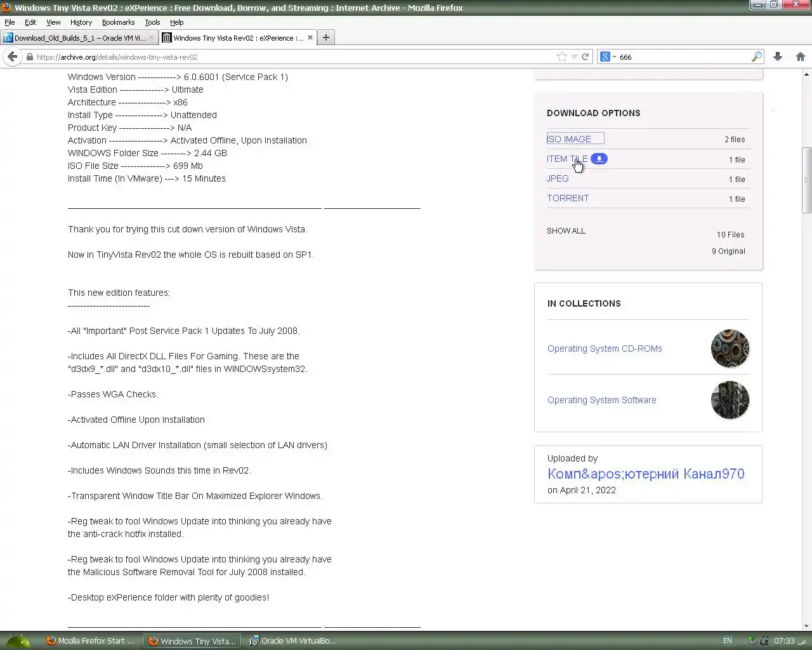
Task: Click the gears thumbnail for Operating System CD-ROMs
Action: point(730,348)
